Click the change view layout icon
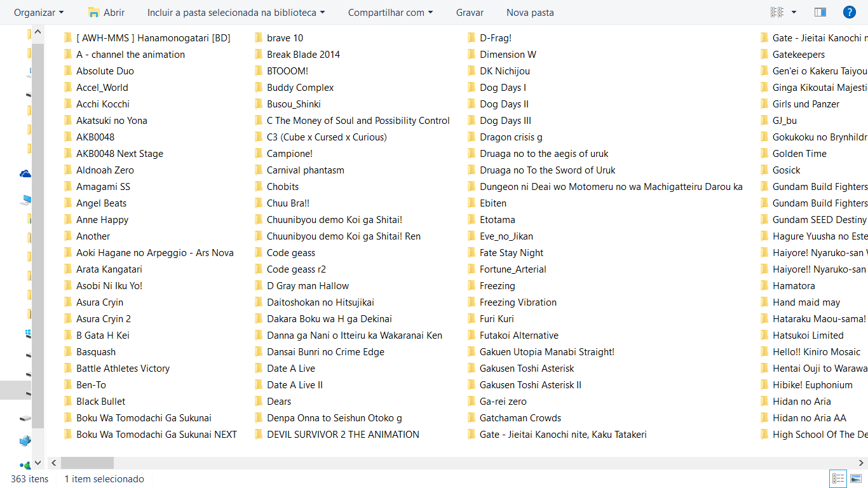The image size is (868, 488). click(x=776, y=12)
